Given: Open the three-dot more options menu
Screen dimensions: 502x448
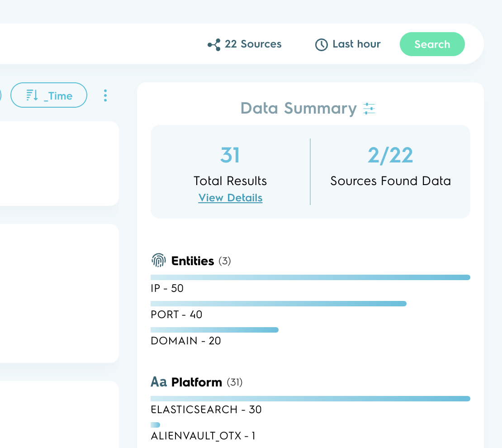Looking at the screenshot, I should pos(105,95).
